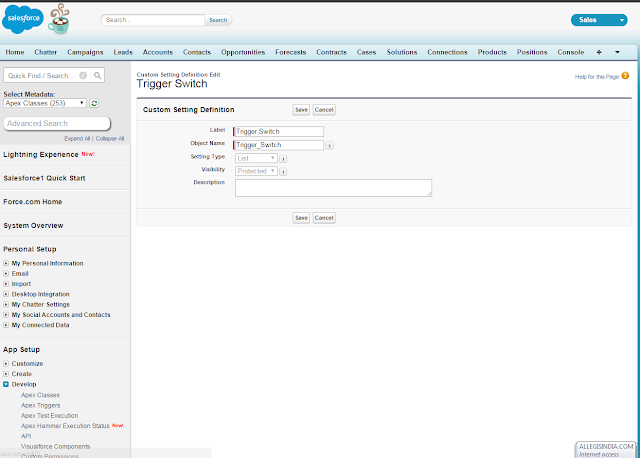Collapse the Develop section

[x=6, y=384]
